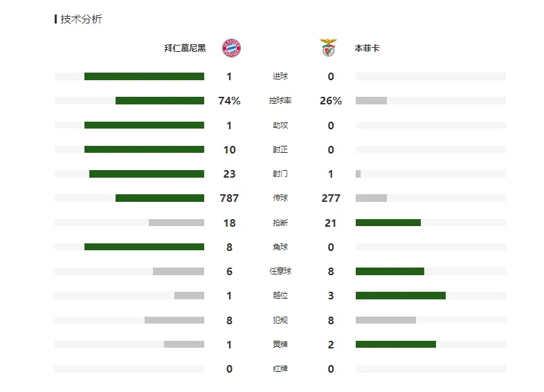Image resolution: width=544 pixels, height=392 pixels.
Task: Click Bayern's green 进球 goals bar
Action: [x=145, y=76]
